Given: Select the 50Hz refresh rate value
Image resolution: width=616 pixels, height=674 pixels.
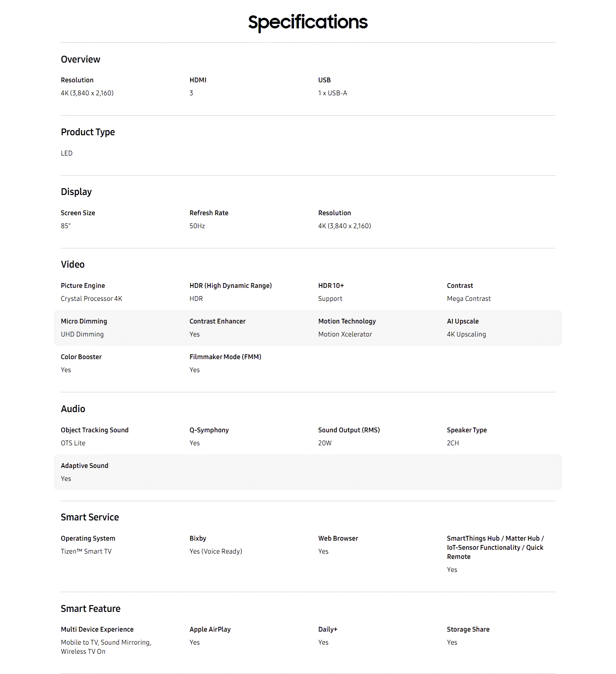Looking at the screenshot, I should point(197,226).
